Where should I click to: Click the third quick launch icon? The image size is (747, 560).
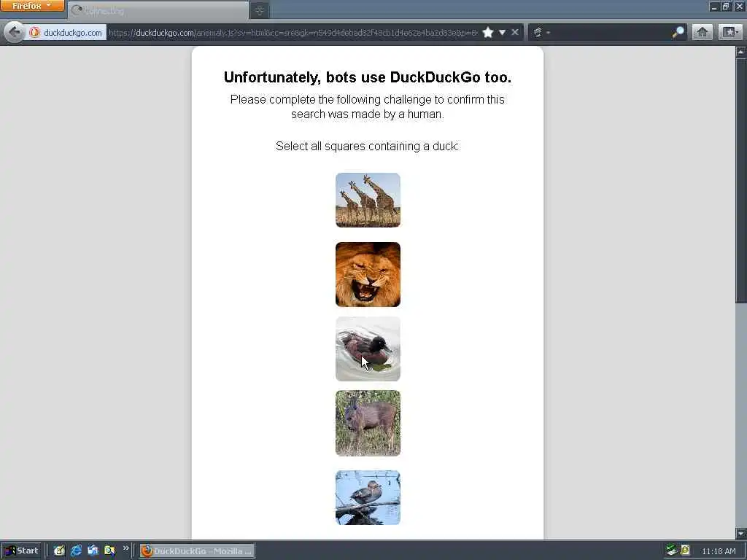tap(93, 551)
